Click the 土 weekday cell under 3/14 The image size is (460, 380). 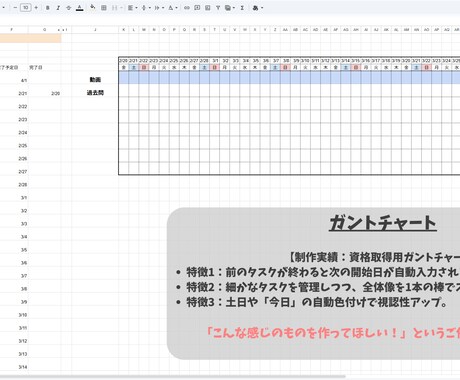(x=346, y=67)
